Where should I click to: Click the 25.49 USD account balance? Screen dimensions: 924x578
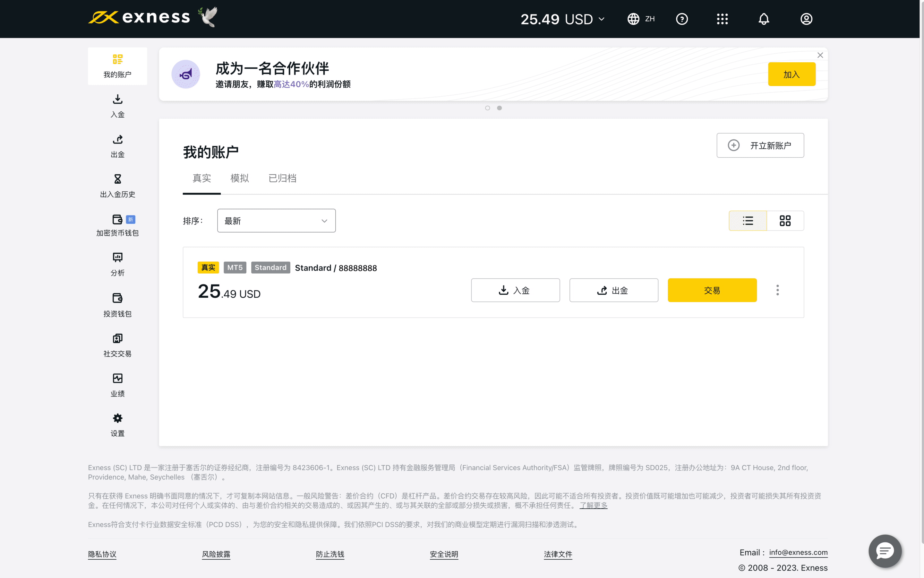(229, 292)
